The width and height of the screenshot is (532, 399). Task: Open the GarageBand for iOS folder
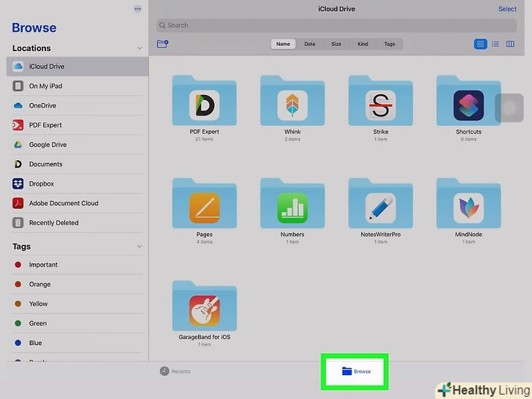pyautogui.click(x=205, y=306)
